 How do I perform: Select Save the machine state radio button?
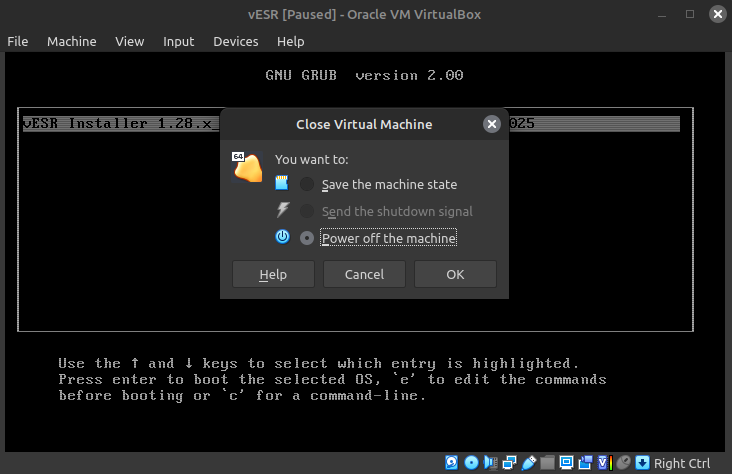(307, 184)
